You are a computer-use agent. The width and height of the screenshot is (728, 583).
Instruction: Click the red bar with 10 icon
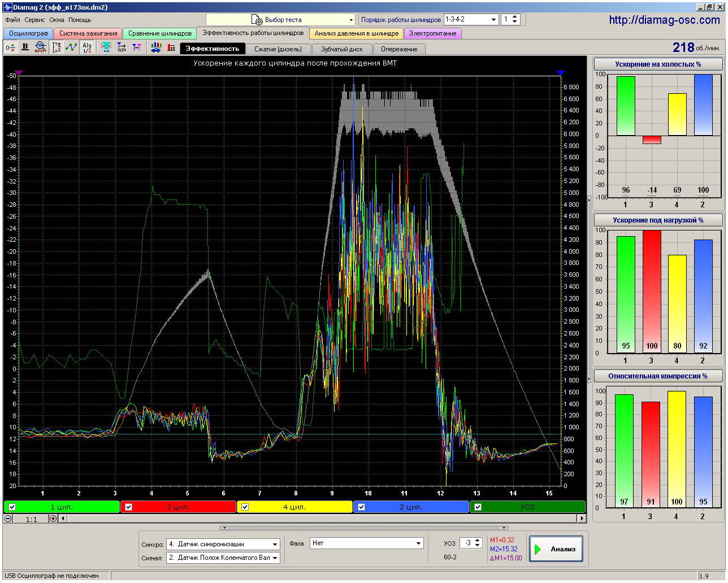[x=171, y=48]
